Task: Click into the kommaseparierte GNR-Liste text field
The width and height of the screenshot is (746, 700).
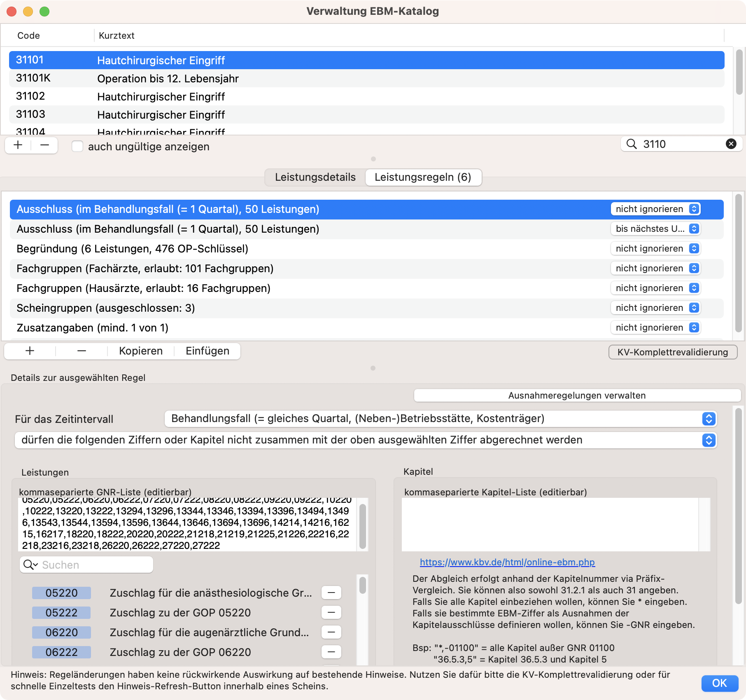Action: [x=187, y=524]
